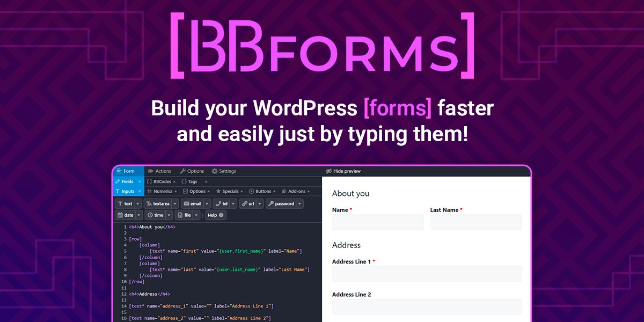This screenshot has height=322, width=644.
Task: Select the 'Address' heading in preview
Action: point(346,245)
